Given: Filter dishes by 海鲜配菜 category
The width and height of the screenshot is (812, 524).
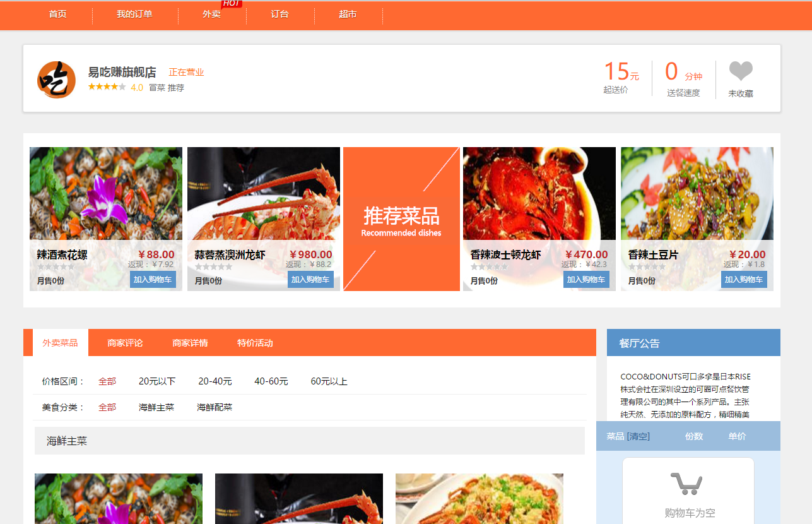Looking at the screenshot, I should tap(215, 407).
